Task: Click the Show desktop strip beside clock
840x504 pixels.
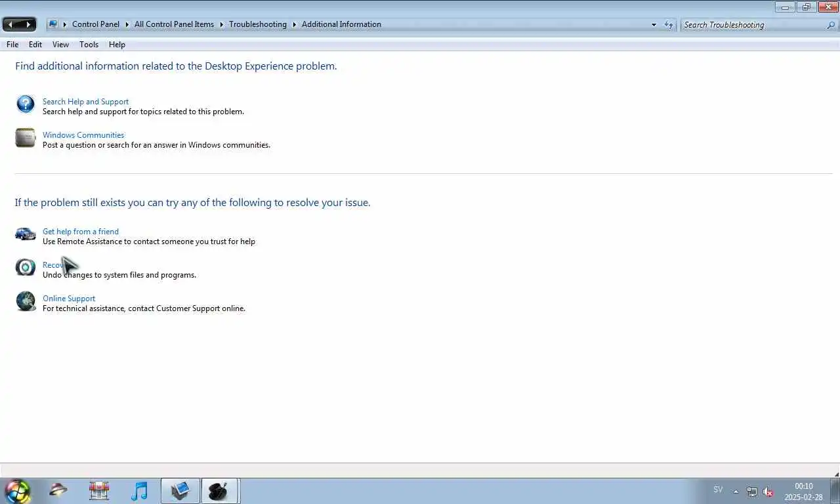Action: pyautogui.click(x=835, y=491)
